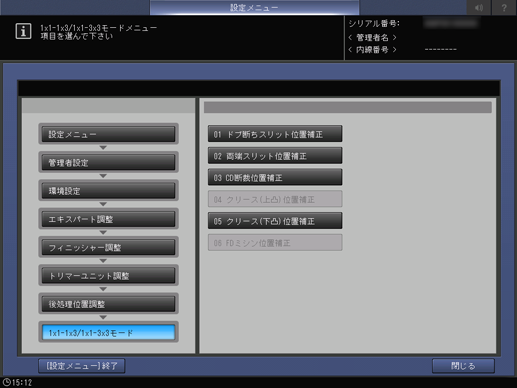The width and height of the screenshot is (517, 388).
Task: Click the 内線番号 label
Action: tap(372, 50)
